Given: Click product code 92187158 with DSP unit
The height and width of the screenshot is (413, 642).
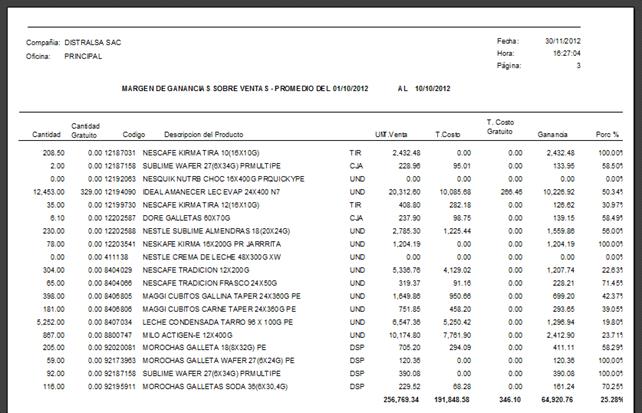Looking at the screenshot, I should pos(120,374).
